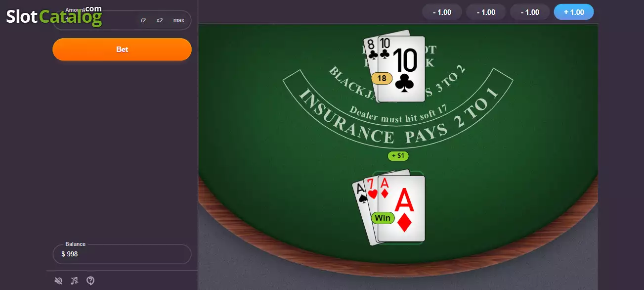Click the green Win badge
Screen dimensions: 644x290
click(383, 218)
